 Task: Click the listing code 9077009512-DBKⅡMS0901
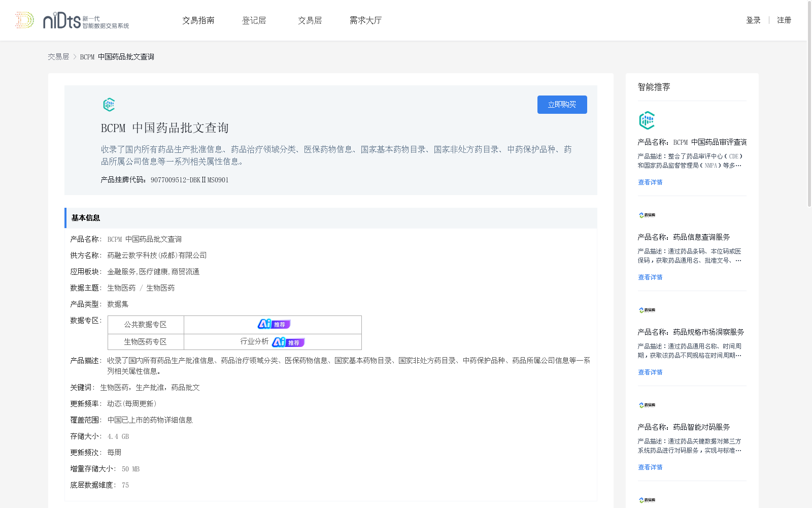click(x=190, y=180)
